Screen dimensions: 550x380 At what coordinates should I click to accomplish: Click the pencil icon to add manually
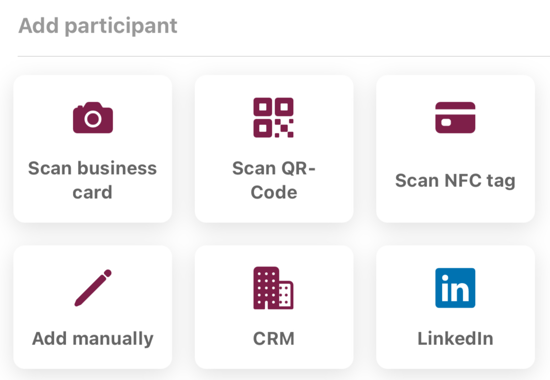(x=93, y=288)
